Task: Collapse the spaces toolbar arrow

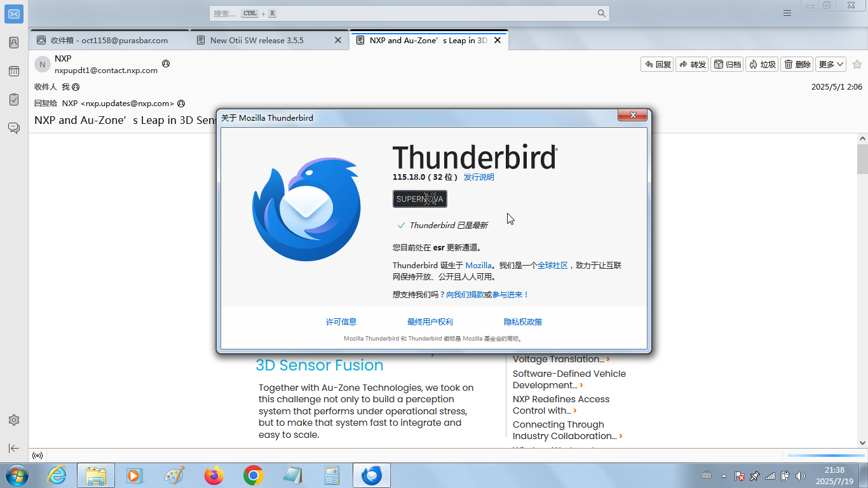Action: [x=14, y=448]
